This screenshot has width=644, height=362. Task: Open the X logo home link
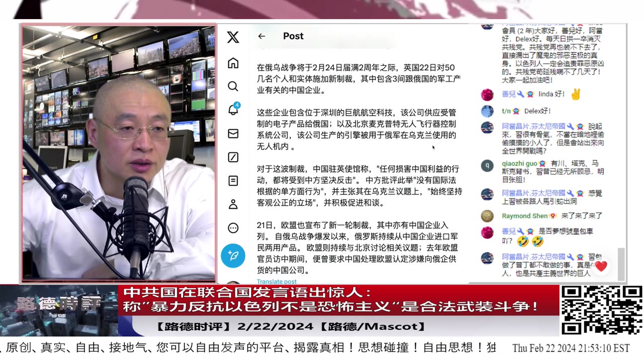pyautogui.click(x=233, y=37)
